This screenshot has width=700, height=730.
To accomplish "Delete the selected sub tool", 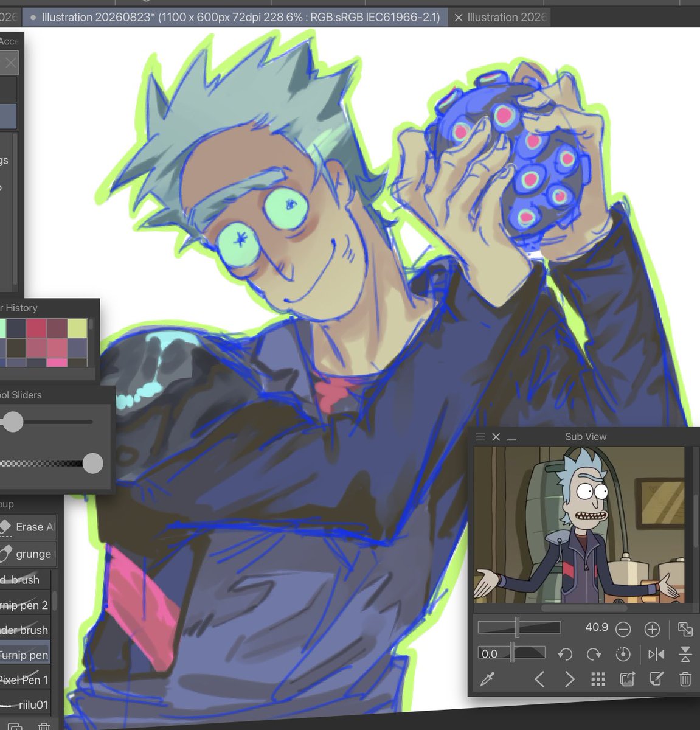I will [x=44, y=726].
